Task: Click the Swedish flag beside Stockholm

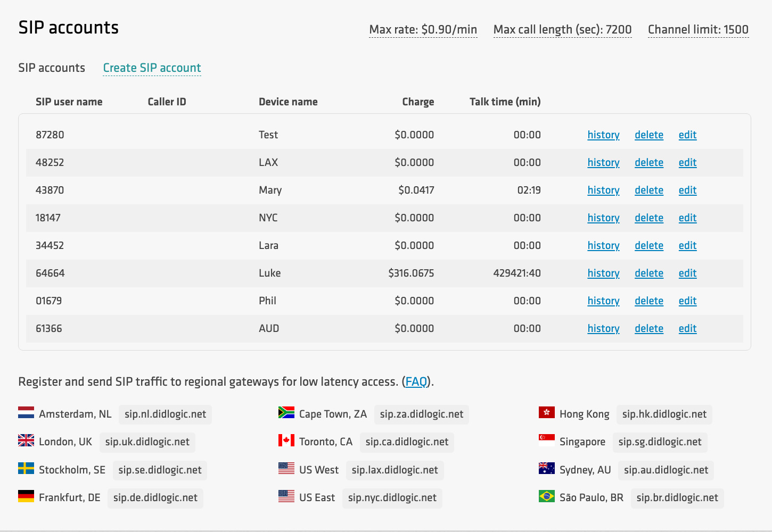Action: click(26, 469)
